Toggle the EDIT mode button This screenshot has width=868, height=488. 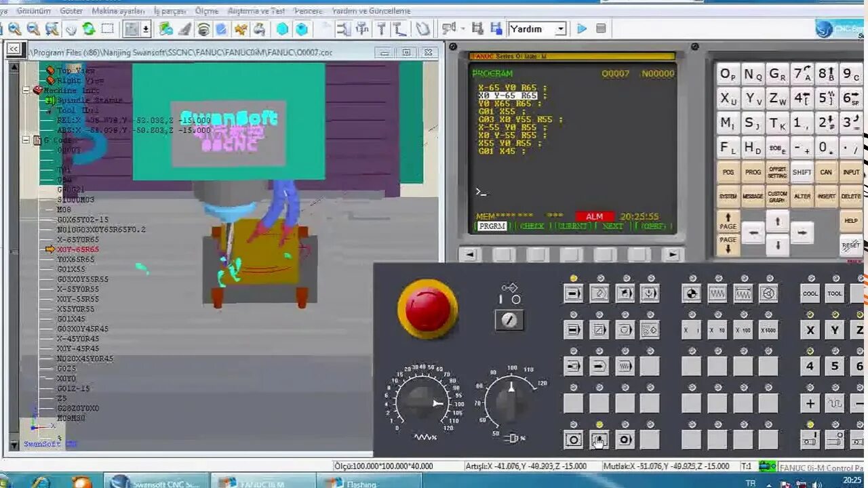[x=599, y=293]
